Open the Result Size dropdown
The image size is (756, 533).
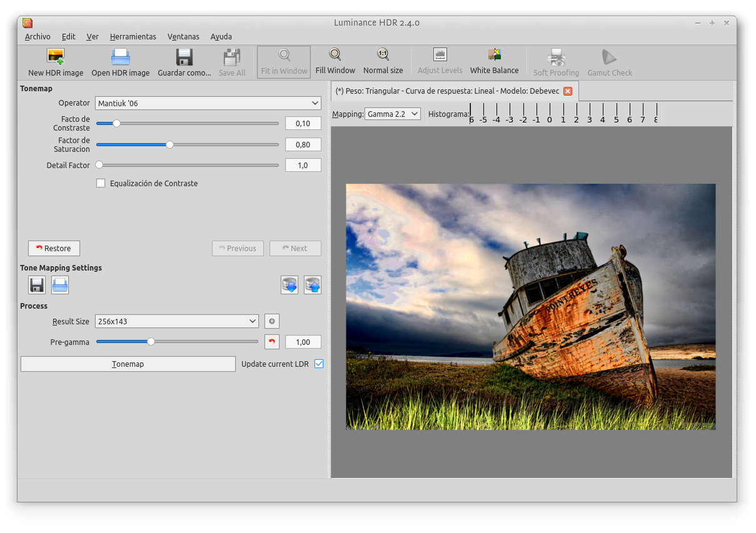[x=176, y=321]
